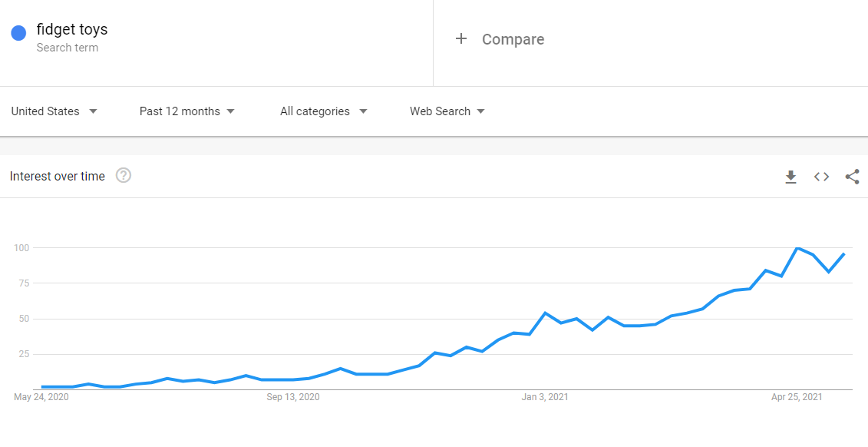This screenshot has width=868, height=447.
Task: Select the Sep 13, 2020 axis label
Action: 293,397
